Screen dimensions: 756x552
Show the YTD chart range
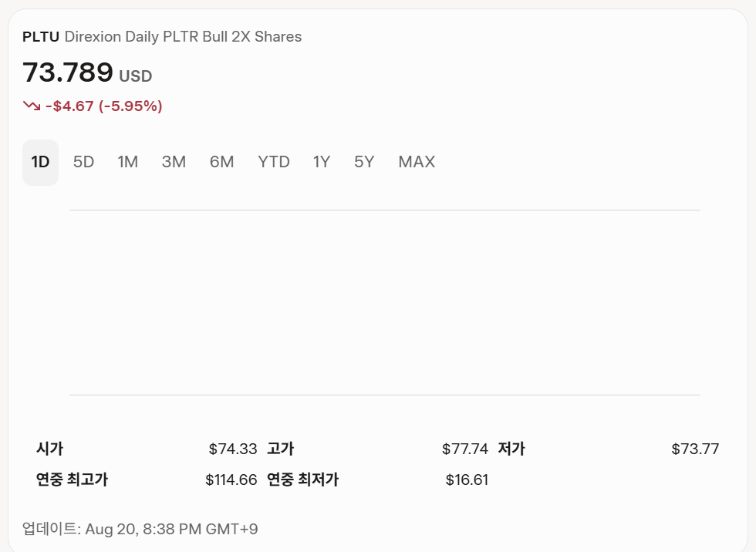274,162
